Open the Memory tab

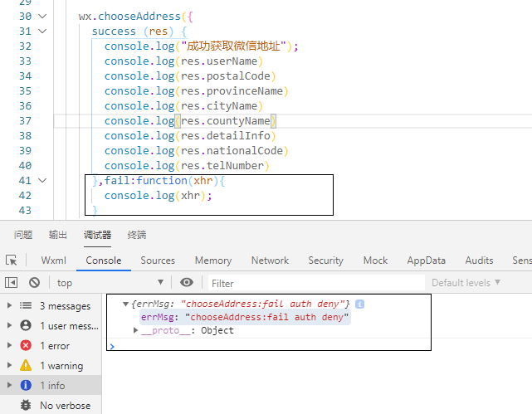coord(213,261)
